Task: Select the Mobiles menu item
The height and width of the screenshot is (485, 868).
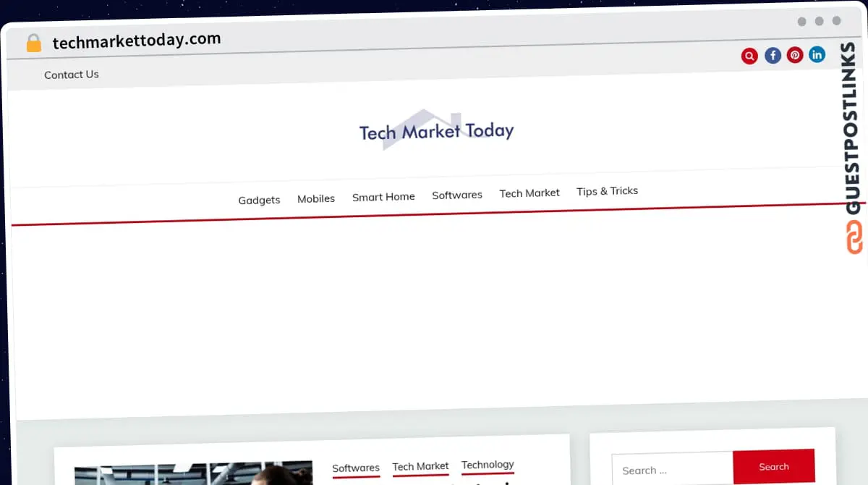Action: click(316, 198)
